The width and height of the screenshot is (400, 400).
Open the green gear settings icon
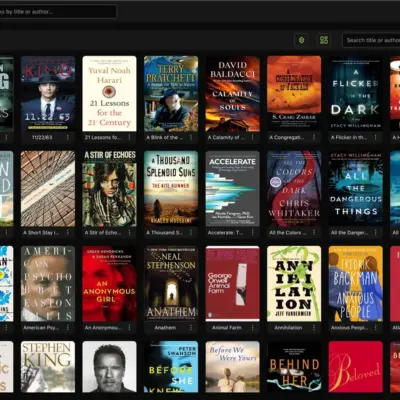point(302,40)
